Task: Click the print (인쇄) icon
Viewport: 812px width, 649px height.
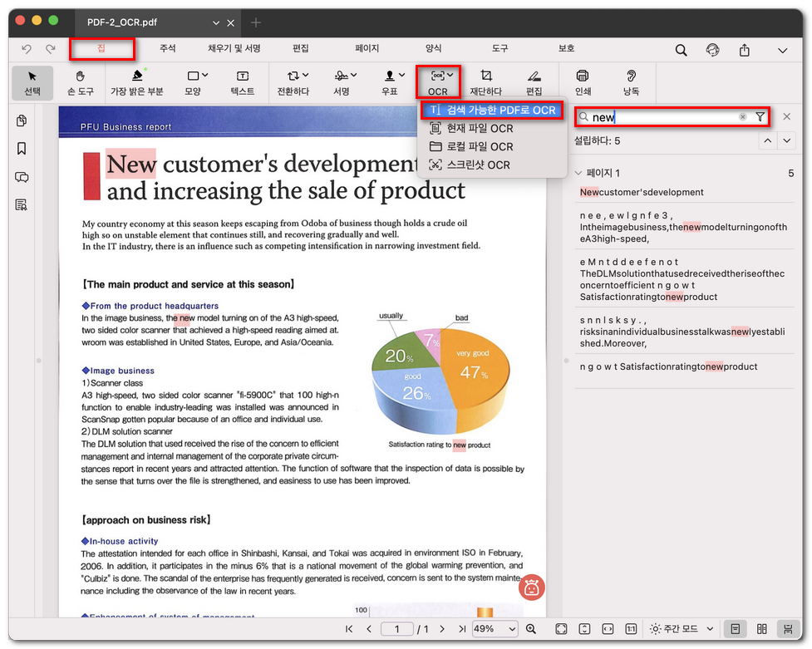Action: (582, 82)
